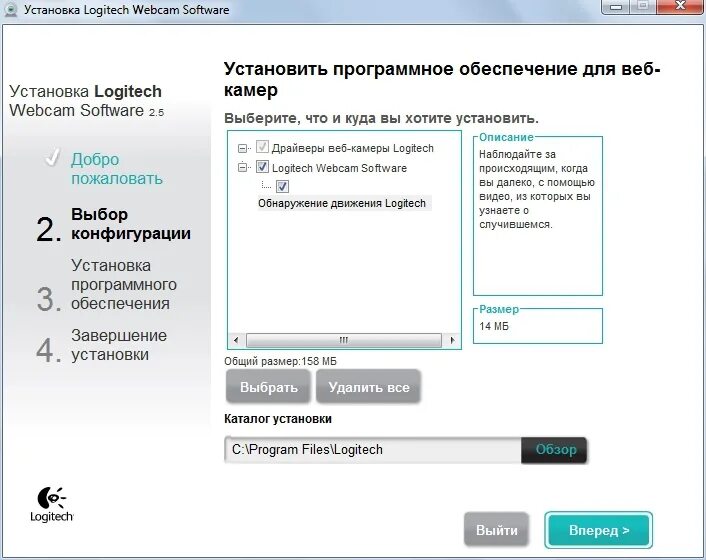The width and height of the screenshot is (706, 560).
Task: Select the Logitech Webcam Software row label
Action: (339, 168)
